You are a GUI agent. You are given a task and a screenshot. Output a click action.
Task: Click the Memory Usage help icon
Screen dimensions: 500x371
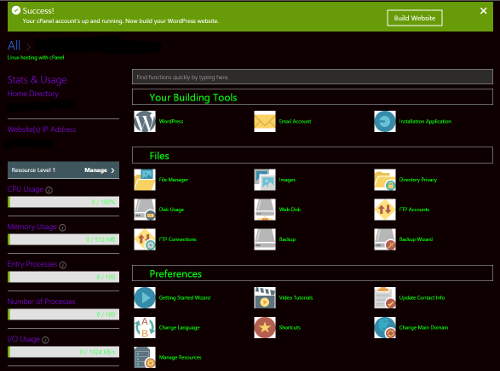click(62, 227)
